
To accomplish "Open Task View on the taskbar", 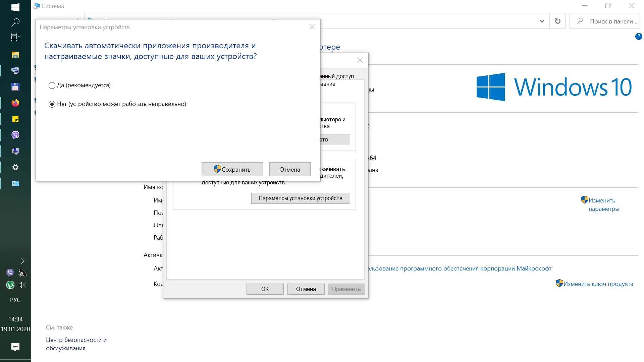I will [15, 38].
